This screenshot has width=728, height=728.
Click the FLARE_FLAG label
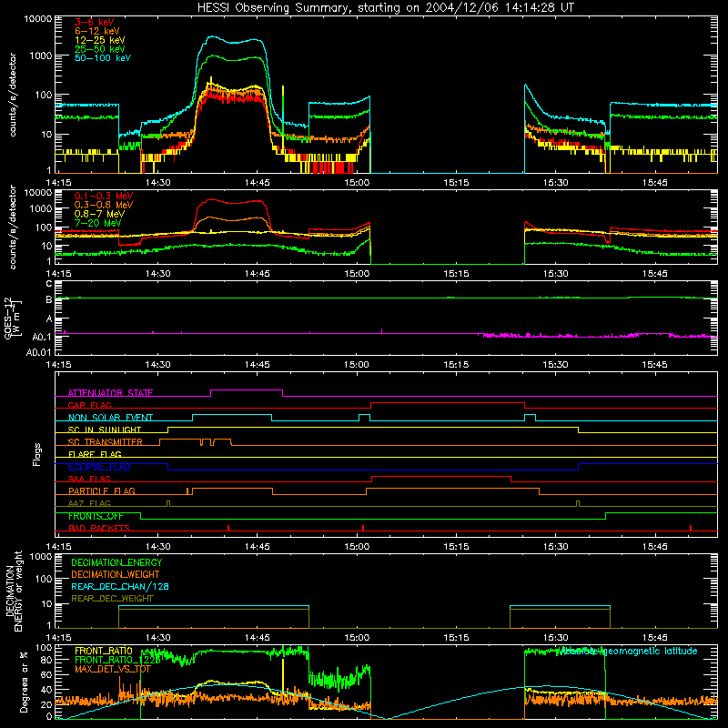tap(95, 454)
